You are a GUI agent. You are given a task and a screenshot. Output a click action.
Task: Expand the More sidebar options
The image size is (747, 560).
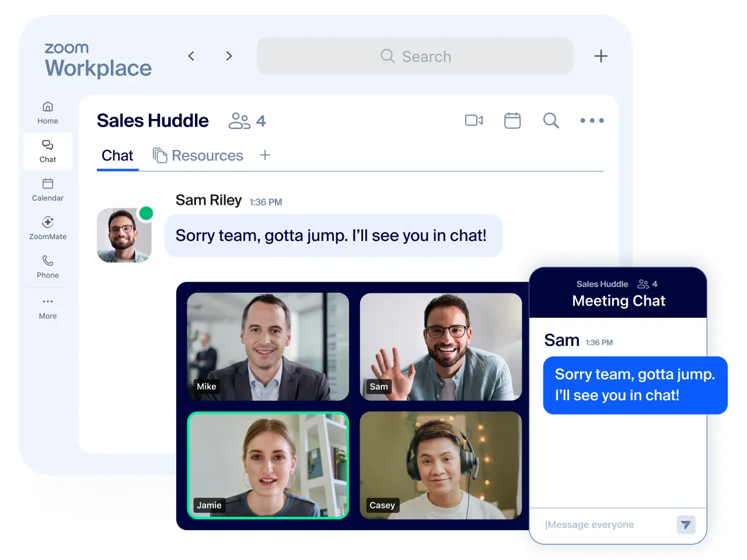pos(48,307)
